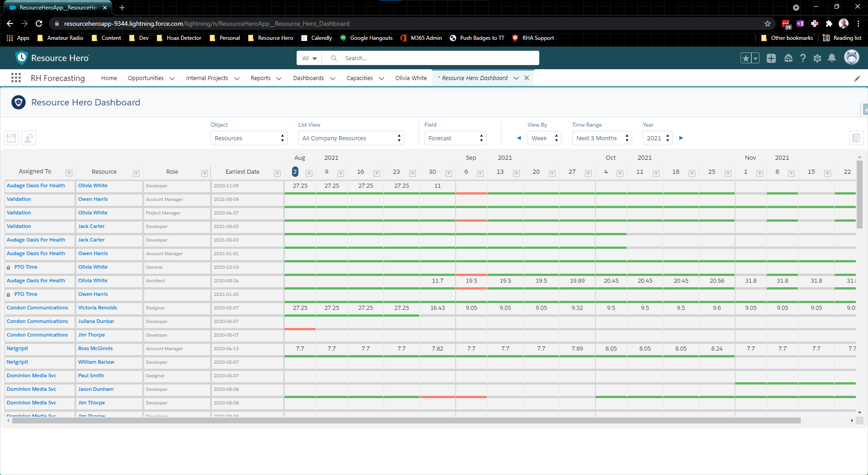
Task: Filter the Earliest Date column
Action: [x=277, y=173]
